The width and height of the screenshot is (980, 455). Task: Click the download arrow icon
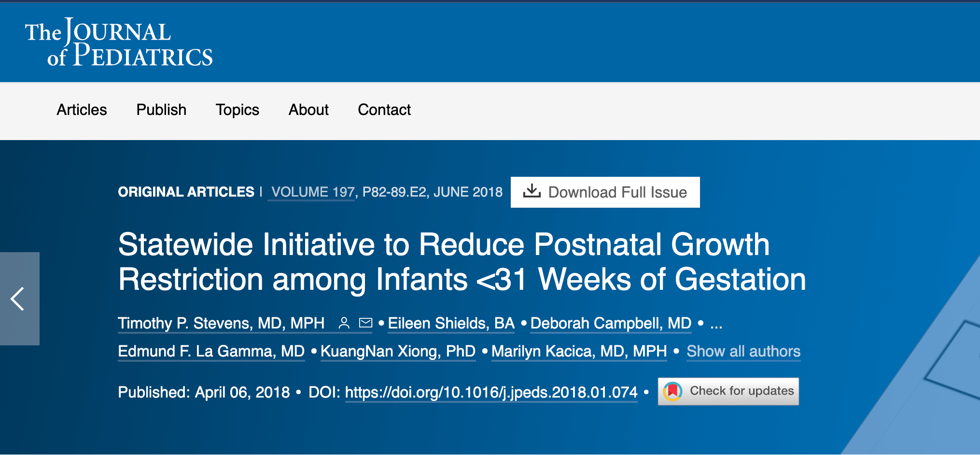(532, 191)
